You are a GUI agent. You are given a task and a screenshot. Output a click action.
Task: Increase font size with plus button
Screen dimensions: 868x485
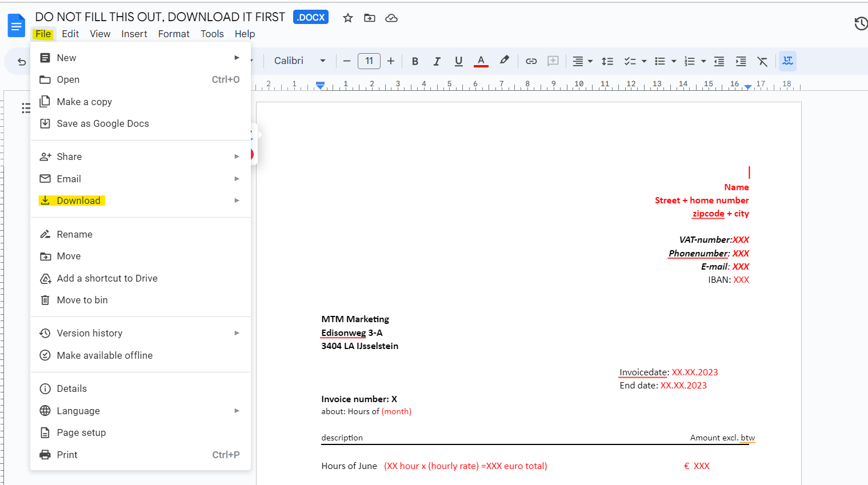click(x=391, y=61)
